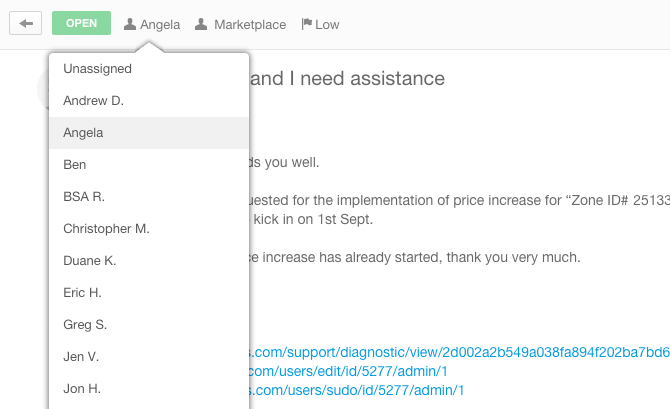Select Eric H. from the list
The width and height of the screenshot is (670, 409).
pos(149,293)
